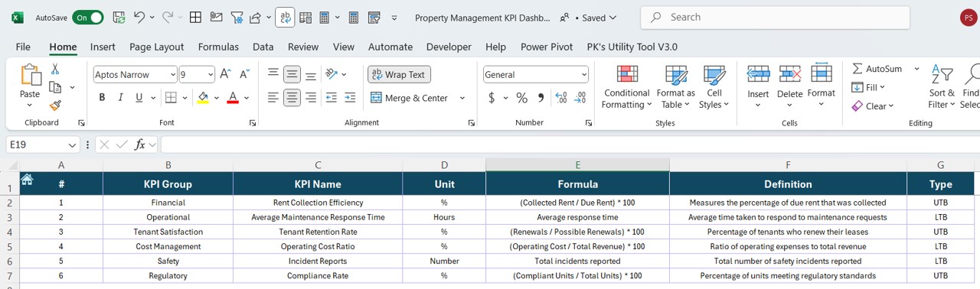This screenshot has width=980, height=289.
Task: Apply Comma Style format
Action: click(x=541, y=98)
